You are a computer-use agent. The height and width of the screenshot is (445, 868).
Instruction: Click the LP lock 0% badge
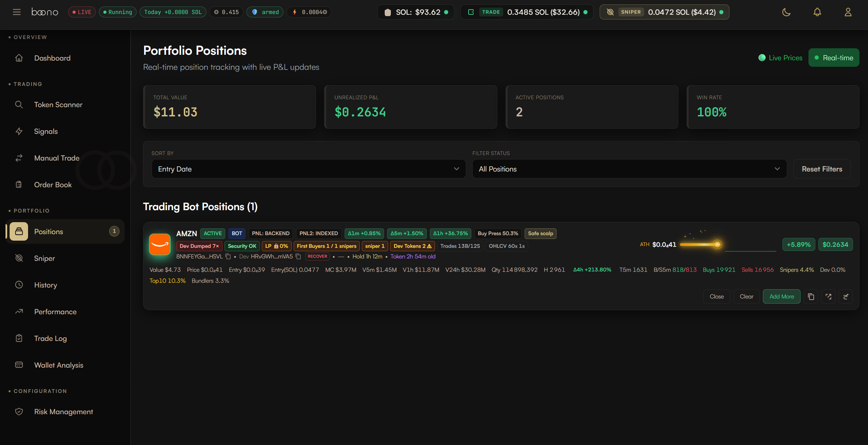click(277, 246)
